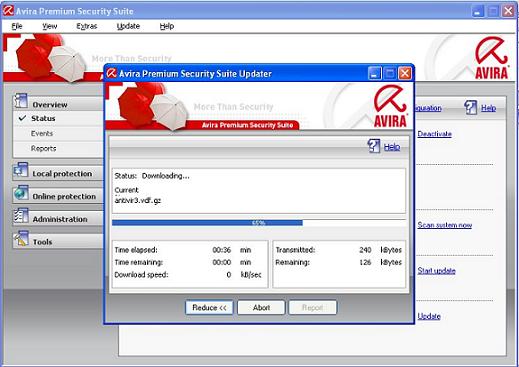This screenshot has width=519, height=367.
Task: Click the Scan system now link
Action: click(x=445, y=225)
